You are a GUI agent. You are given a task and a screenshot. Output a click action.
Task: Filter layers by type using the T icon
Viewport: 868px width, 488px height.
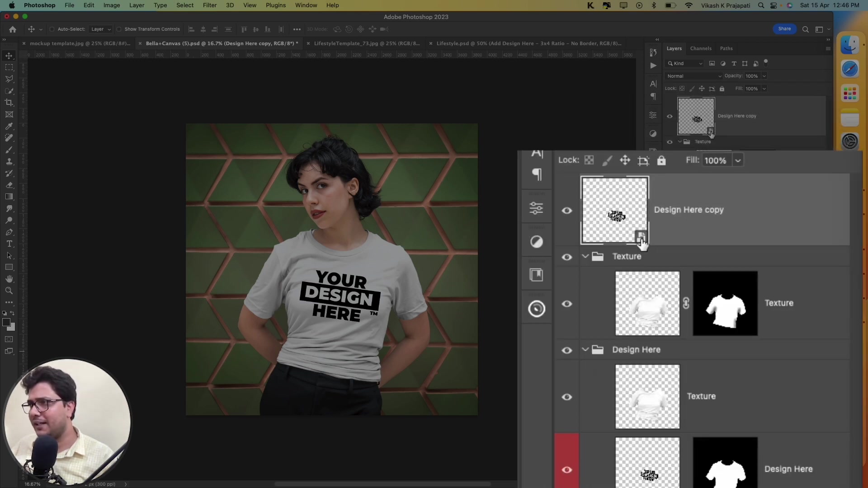(x=734, y=63)
